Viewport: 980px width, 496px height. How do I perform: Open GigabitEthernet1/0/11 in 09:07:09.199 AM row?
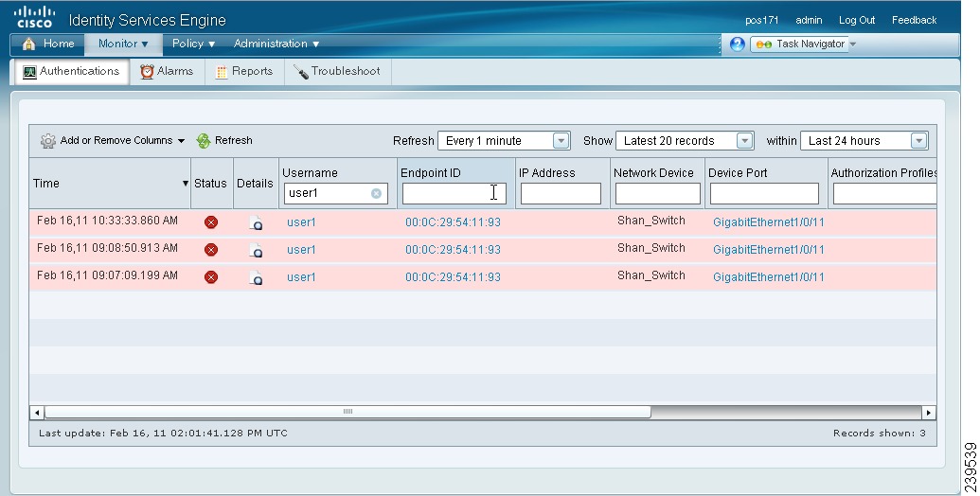tap(769, 277)
